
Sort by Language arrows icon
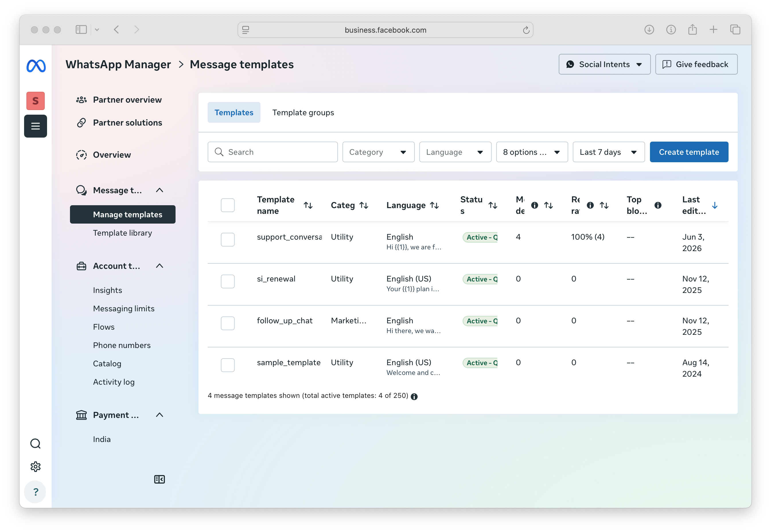coord(434,205)
